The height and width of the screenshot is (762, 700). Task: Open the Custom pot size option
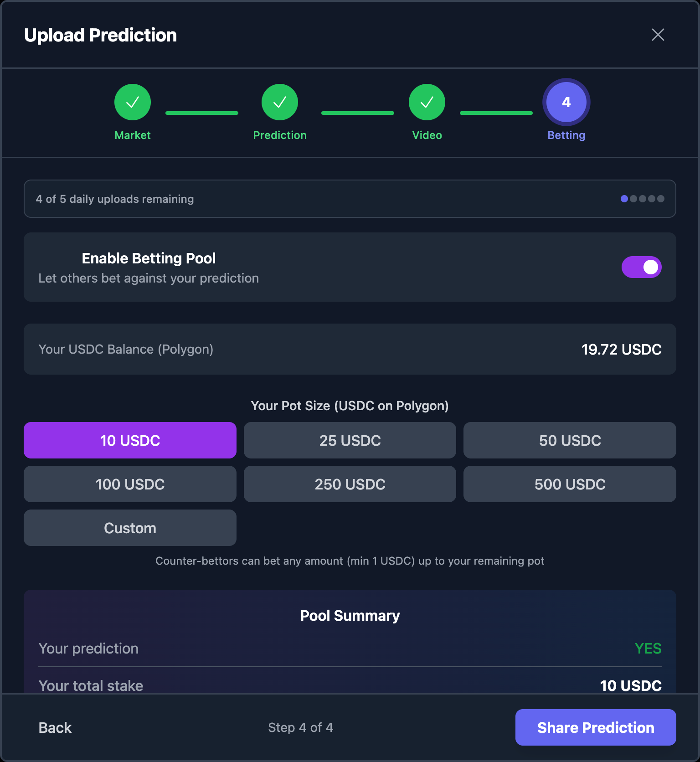pos(130,528)
